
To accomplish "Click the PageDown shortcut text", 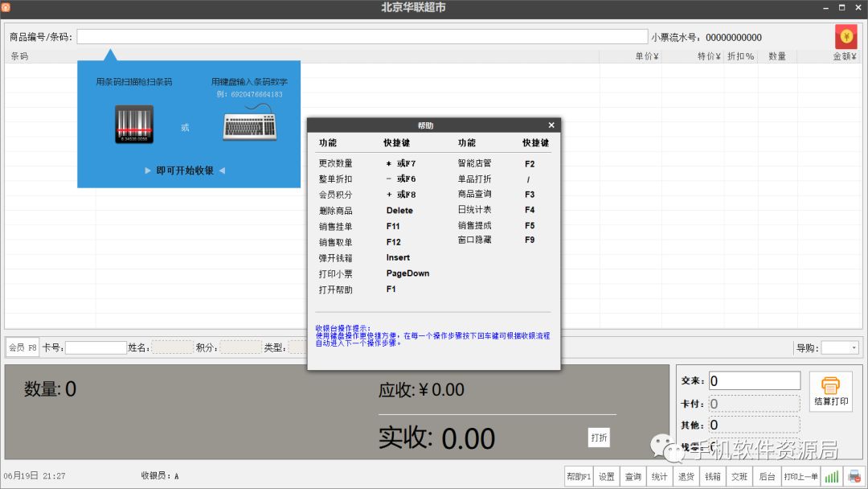I will [408, 273].
